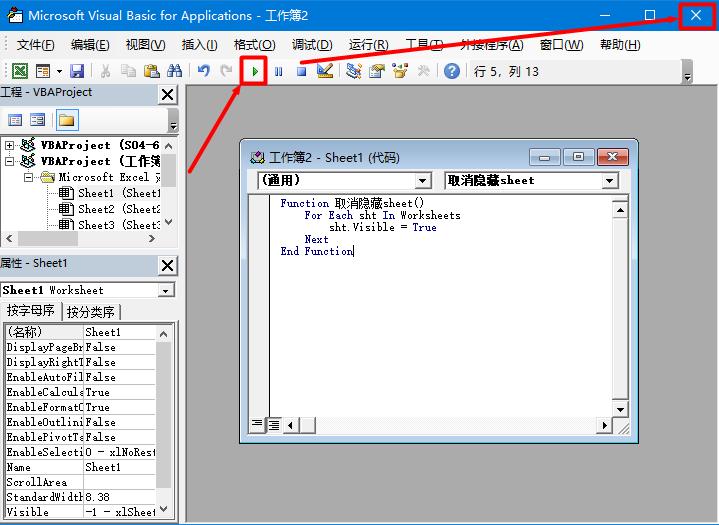This screenshot has width=719, height=525.
Task: Pause execution with the Break icon
Action: point(278,72)
